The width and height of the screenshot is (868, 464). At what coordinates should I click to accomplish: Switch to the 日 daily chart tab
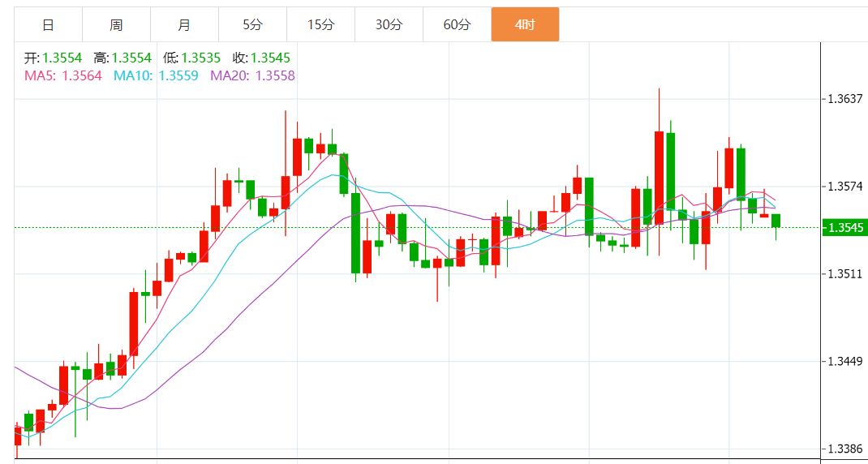(x=48, y=24)
